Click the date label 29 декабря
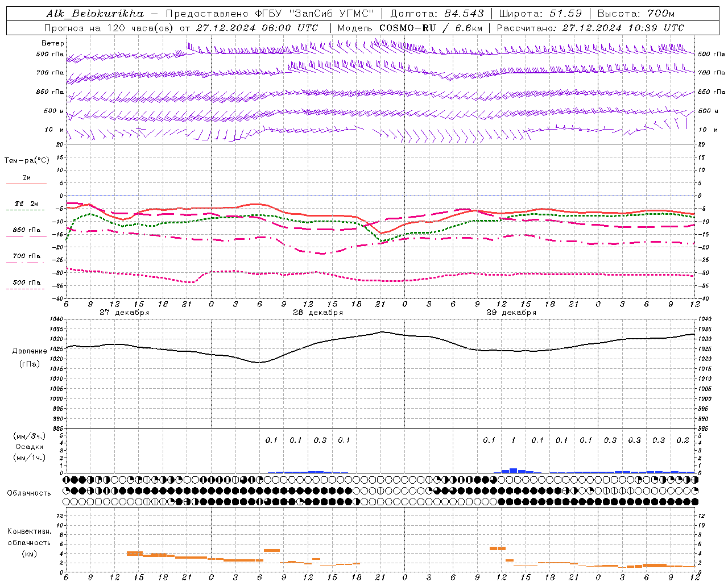The width and height of the screenshot is (728, 582). coord(511,313)
